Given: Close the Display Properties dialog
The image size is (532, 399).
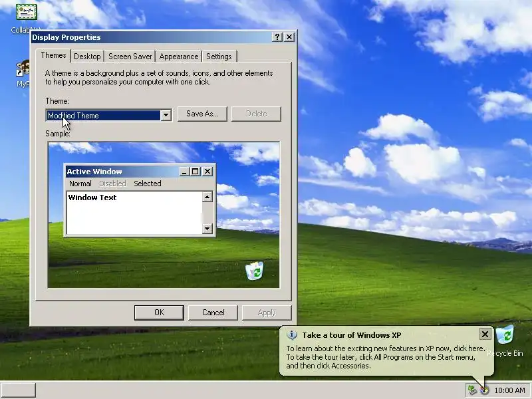Looking at the screenshot, I should pyautogui.click(x=289, y=37).
